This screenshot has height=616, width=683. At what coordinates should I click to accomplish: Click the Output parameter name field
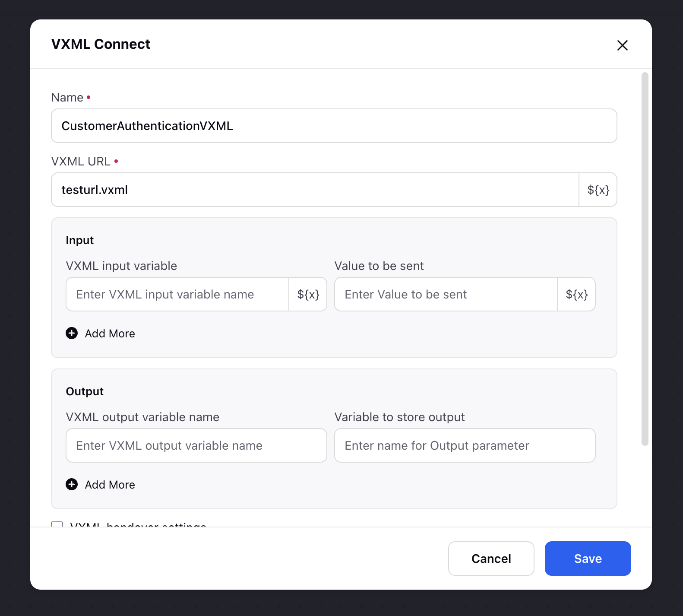tap(465, 446)
